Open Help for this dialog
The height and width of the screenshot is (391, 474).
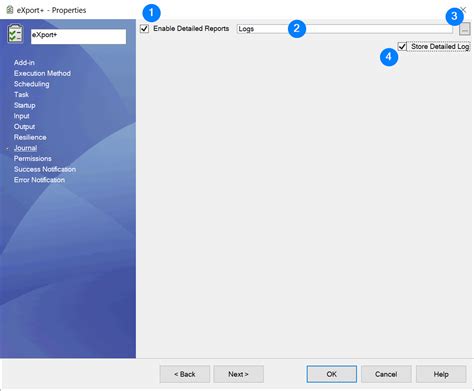coord(441,374)
